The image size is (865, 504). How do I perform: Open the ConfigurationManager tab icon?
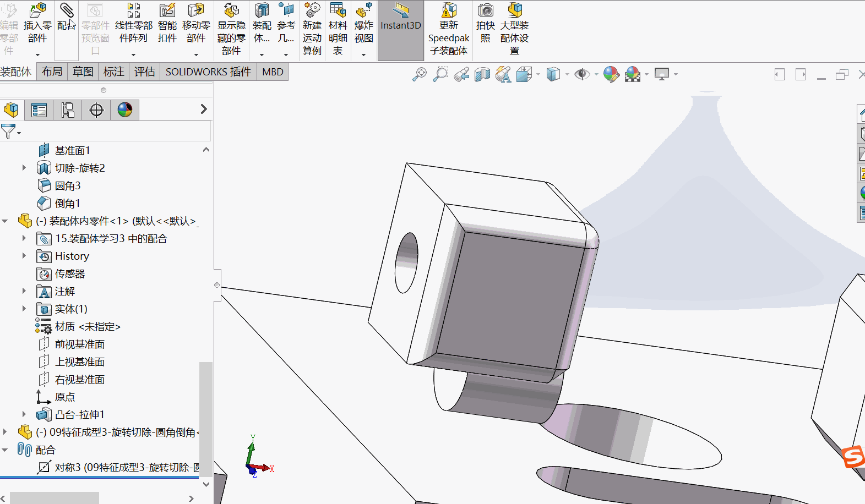click(x=68, y=110)
